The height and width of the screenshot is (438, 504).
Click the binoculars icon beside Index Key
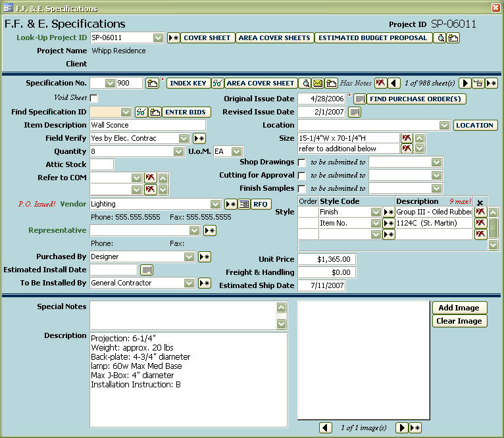[217, 84]
